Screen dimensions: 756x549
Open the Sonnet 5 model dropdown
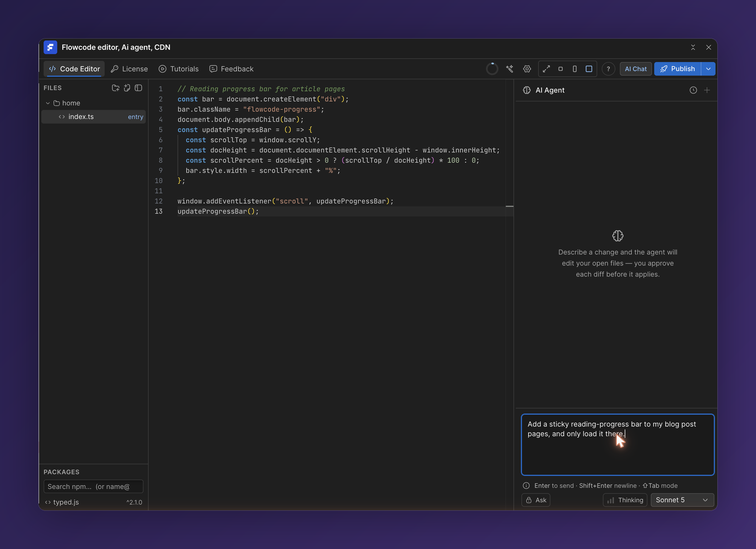682,500
